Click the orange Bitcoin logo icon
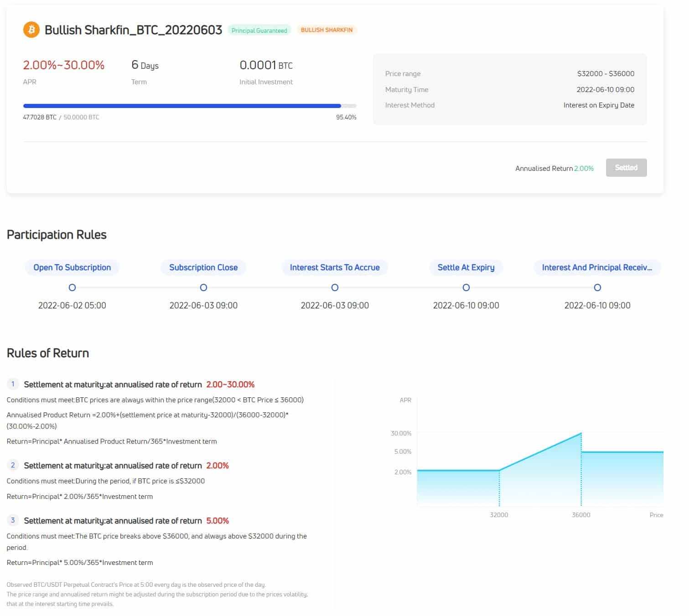 [31, 30]
